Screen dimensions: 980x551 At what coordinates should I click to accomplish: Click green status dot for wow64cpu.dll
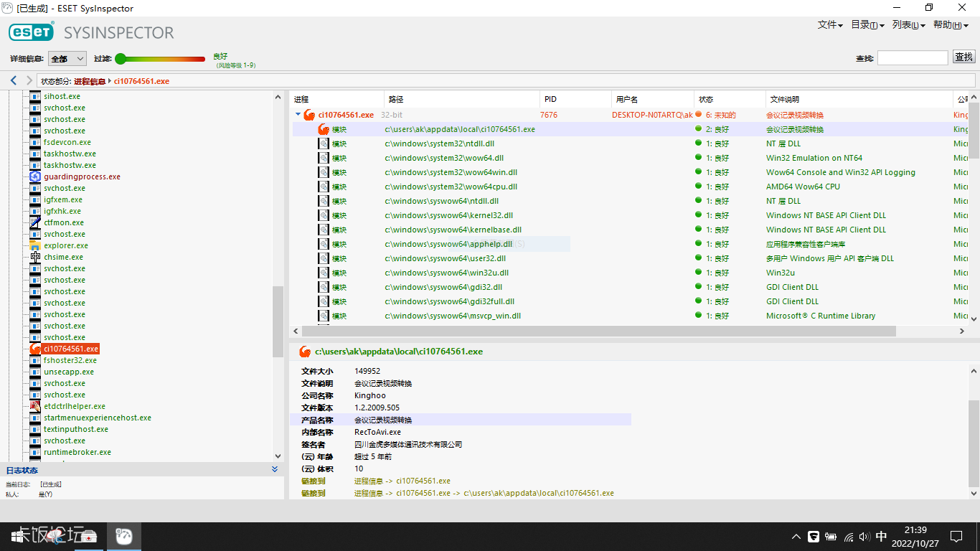pos(698,186)
